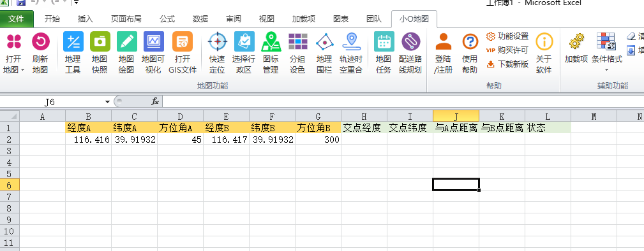Viewport: 644px width, 251px height.
Task: Click 配送路线规划 route planning icon
Action: [410, 41]
